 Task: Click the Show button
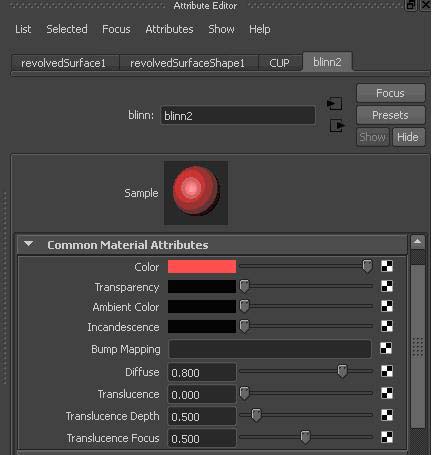coord(373,137)
